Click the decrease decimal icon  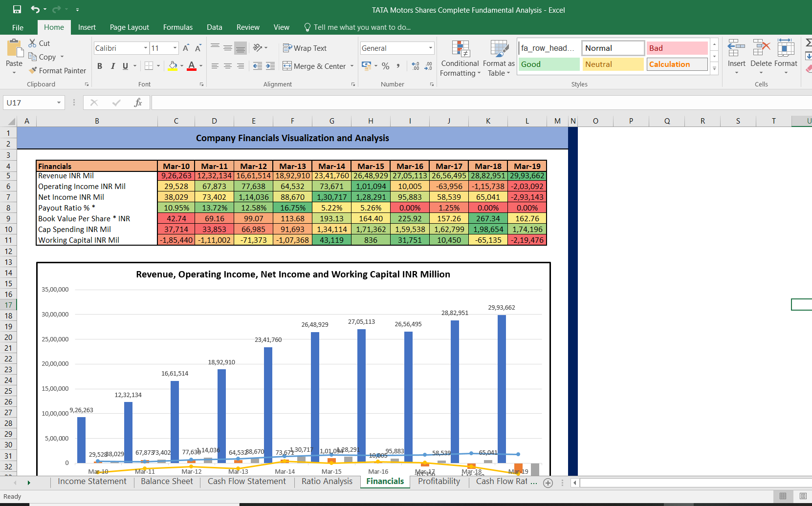click(x=428, y=66)
